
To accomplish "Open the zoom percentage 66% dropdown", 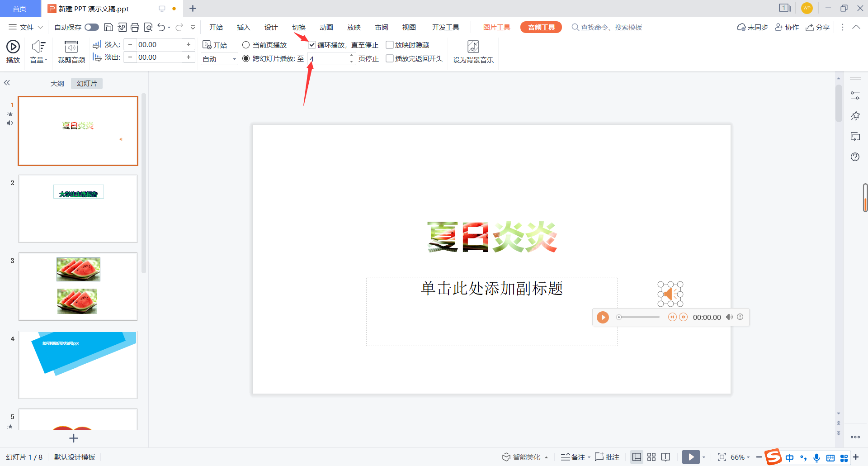I will (x=740, y=457).
